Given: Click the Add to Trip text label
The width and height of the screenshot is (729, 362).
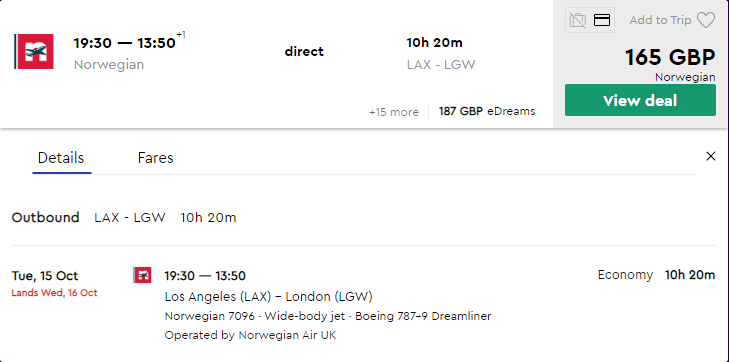Looking at the screenshot, I should click(660, 20).
